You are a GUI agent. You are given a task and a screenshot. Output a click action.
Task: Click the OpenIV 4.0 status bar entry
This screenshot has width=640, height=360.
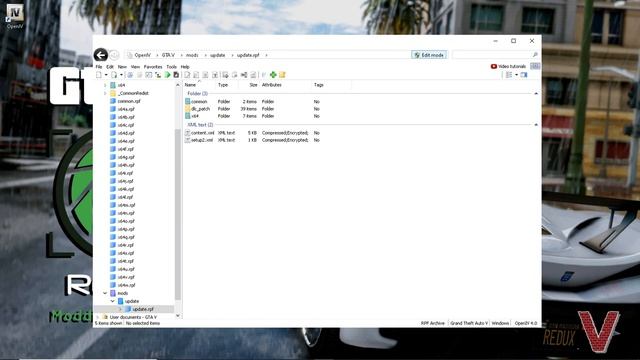click(526, 323)
